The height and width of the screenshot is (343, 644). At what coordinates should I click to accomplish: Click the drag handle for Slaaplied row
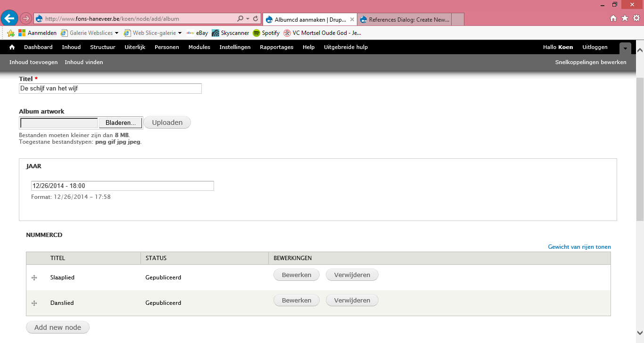click(x=34, y=278)
